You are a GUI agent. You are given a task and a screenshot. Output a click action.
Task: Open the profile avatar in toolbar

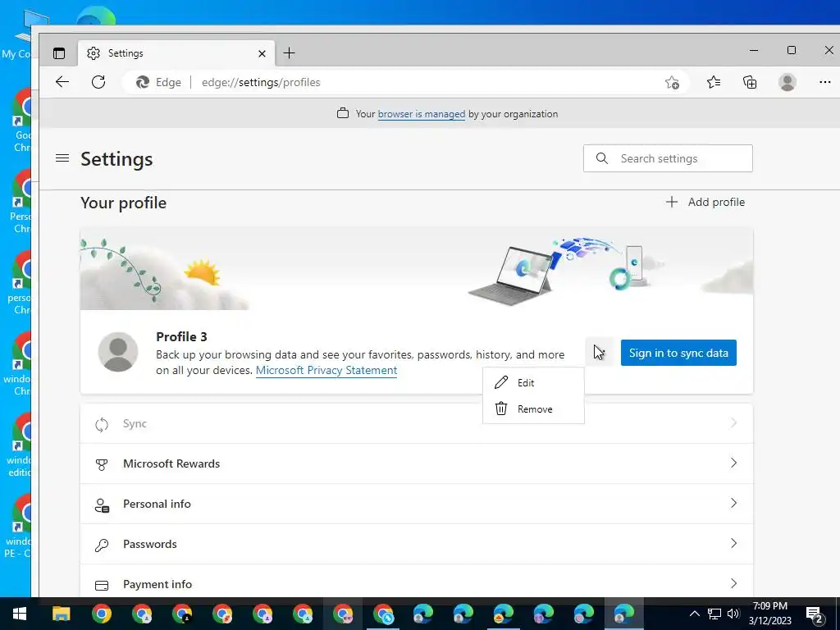(787, 82)
